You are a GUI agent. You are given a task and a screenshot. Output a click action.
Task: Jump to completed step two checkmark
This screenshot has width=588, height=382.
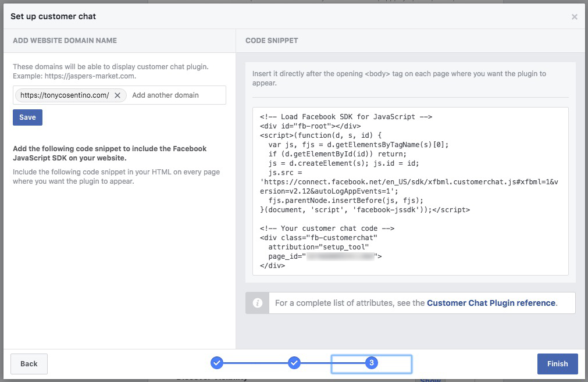(294, 362)
